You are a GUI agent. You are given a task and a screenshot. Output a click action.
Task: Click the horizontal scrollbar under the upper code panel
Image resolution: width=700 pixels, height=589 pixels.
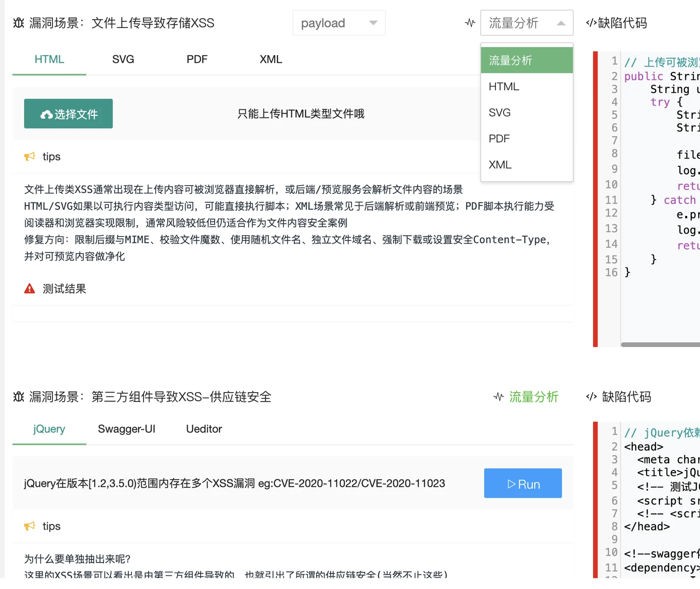tap(660, 345)
